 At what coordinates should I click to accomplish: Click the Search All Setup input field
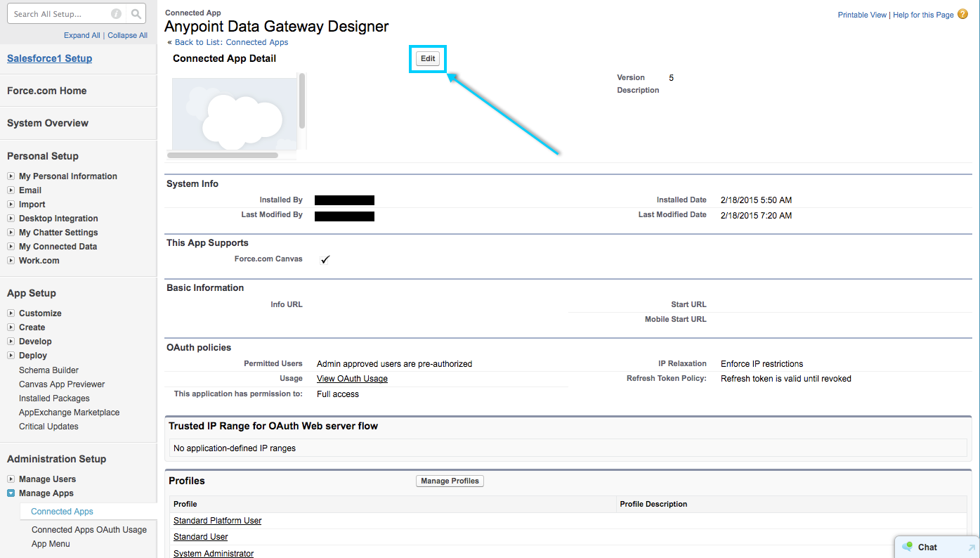pos(60,14)
